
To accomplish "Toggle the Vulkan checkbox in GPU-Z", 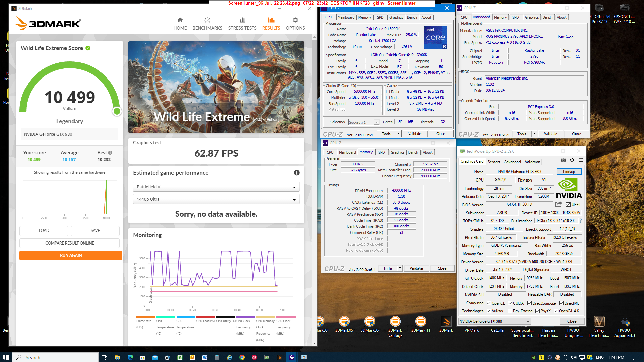I will pyautogui.click(x=489, y=311).
